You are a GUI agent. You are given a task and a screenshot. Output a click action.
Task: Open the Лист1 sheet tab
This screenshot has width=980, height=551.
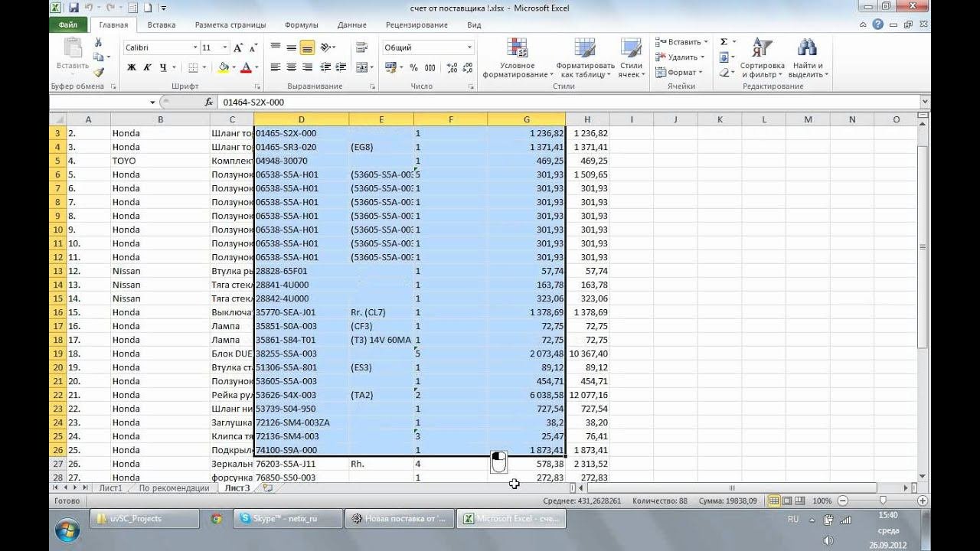[110, 487]
